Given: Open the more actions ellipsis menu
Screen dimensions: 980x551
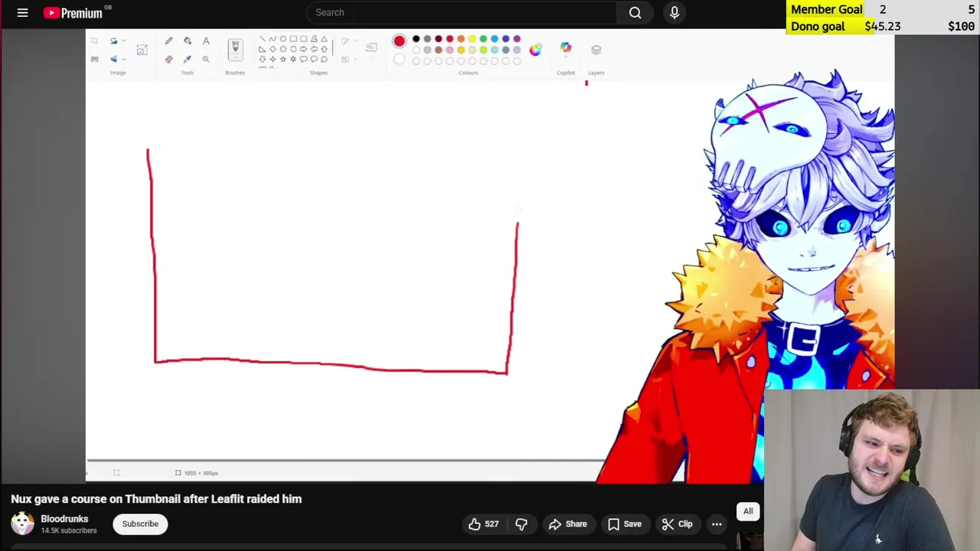Looking at the screenshot, I should 717,524.
